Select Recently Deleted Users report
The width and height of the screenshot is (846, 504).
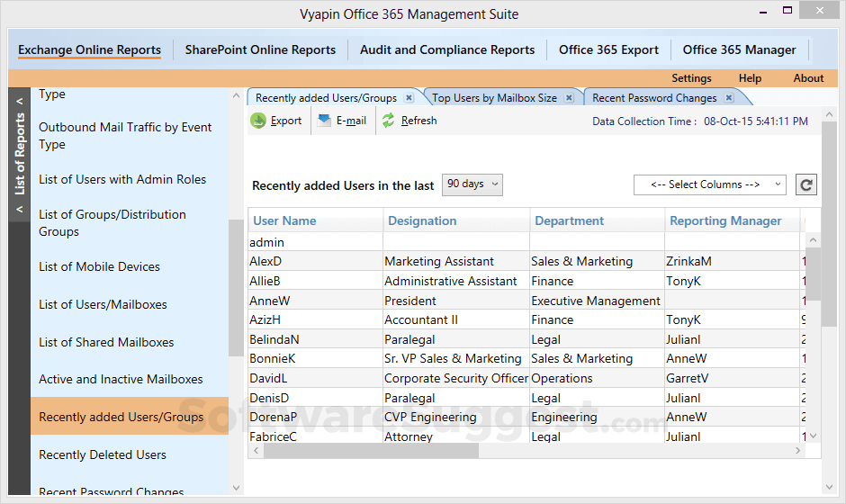coord(103,454)
